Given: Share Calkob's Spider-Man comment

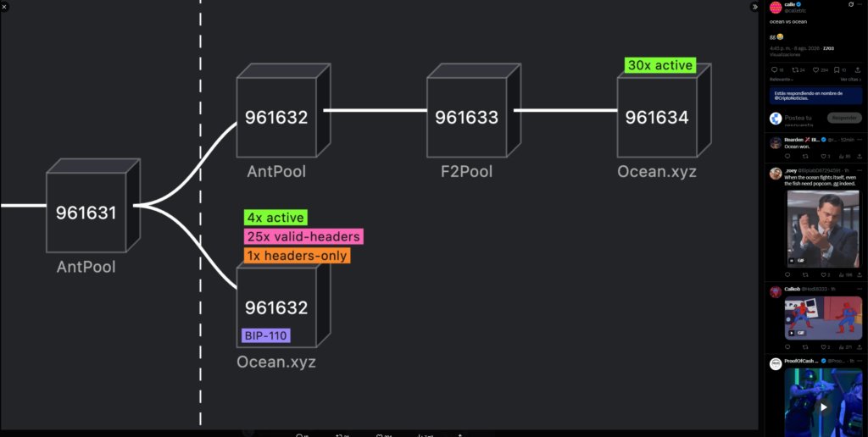Looking at the screenshot, I should coord(859,347).
